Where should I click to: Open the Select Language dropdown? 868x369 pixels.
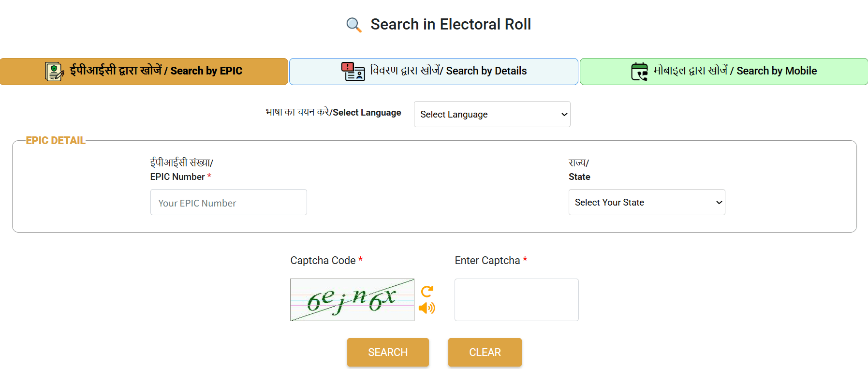[491, 114]
